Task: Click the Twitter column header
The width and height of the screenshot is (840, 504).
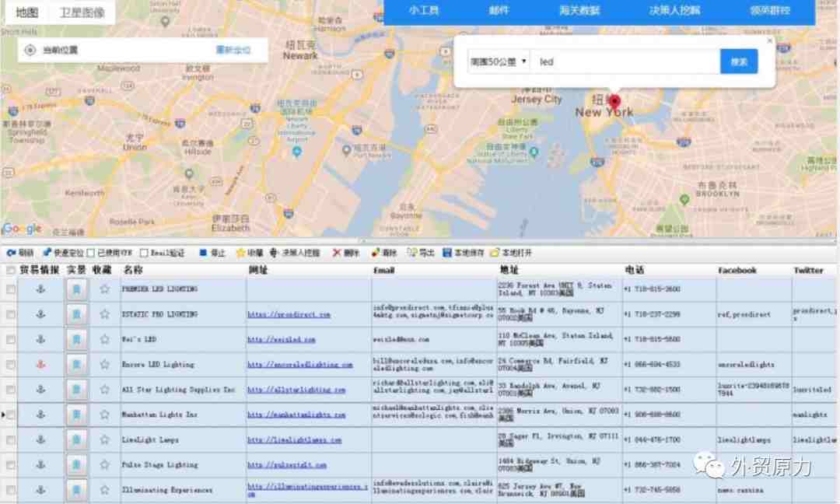Action: pyautogui.click(x=808, y=270)
